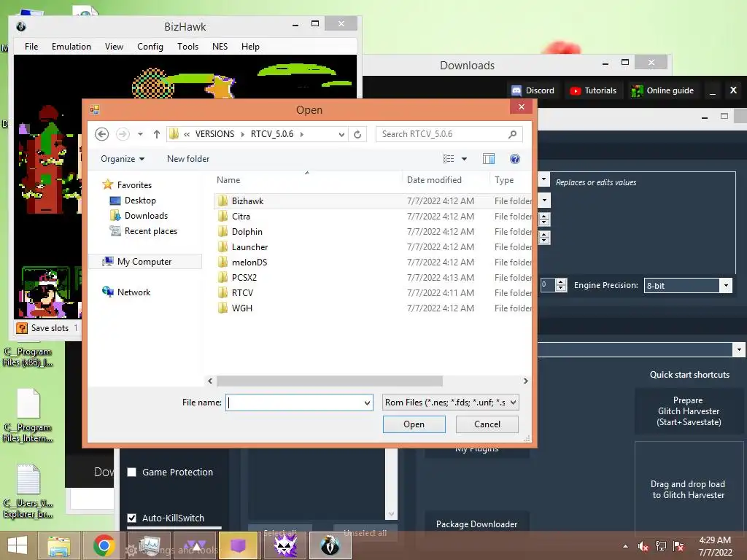The height and width of the screenshot is (560, 747).
Task: Click the Search RTCV_5.0.6 field
Action: [449, 134]
